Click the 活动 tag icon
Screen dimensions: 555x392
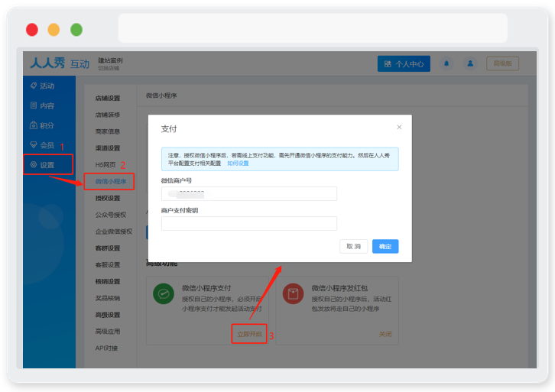coord(34,86)
